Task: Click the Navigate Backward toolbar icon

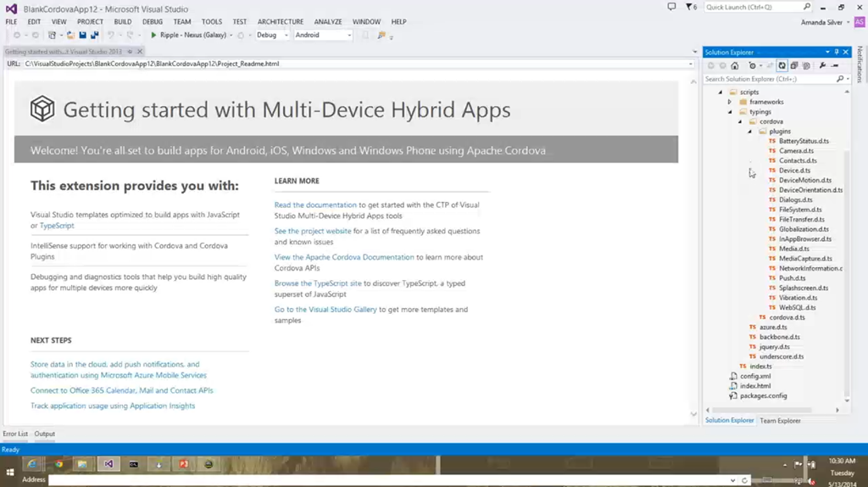Action: pyautogui.click(x=17, y=35)
